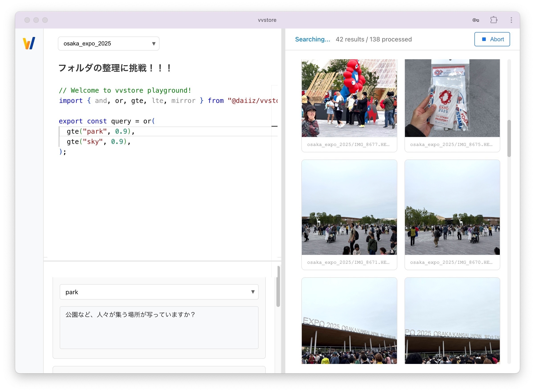Screen dimensions: 535x392
Task: Click the key icon in title bar
Action: coord(476,20)
